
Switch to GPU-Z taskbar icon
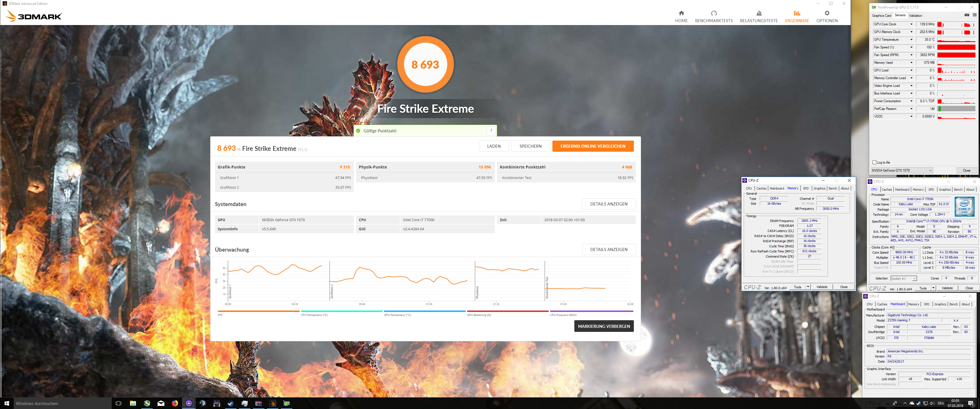(287, 403)
